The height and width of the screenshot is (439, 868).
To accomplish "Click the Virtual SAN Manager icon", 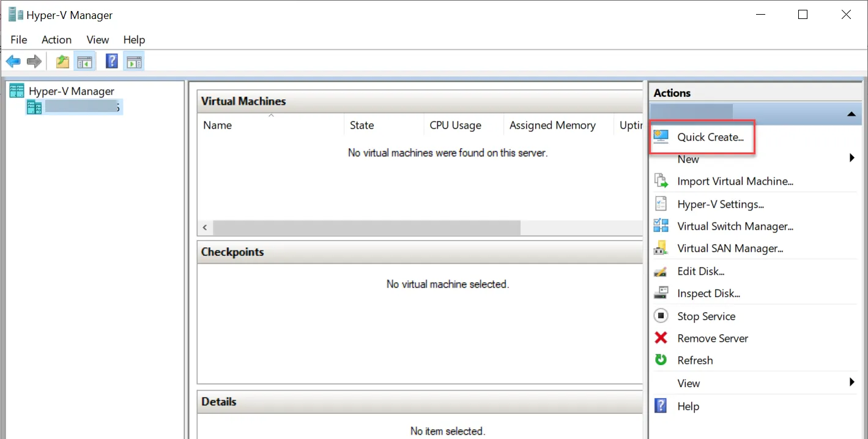I will click(661, 247).
